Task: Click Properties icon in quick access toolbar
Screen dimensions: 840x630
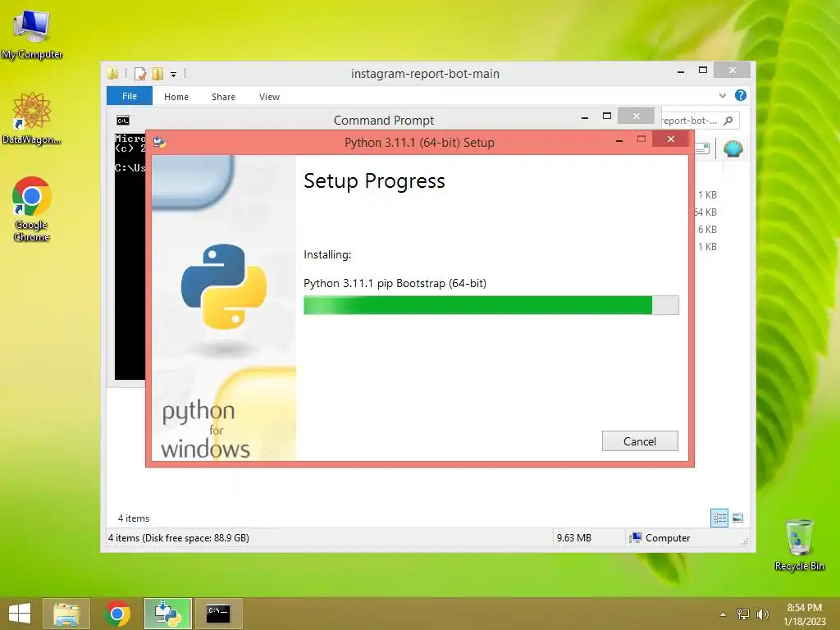Action: pos(139,73)
